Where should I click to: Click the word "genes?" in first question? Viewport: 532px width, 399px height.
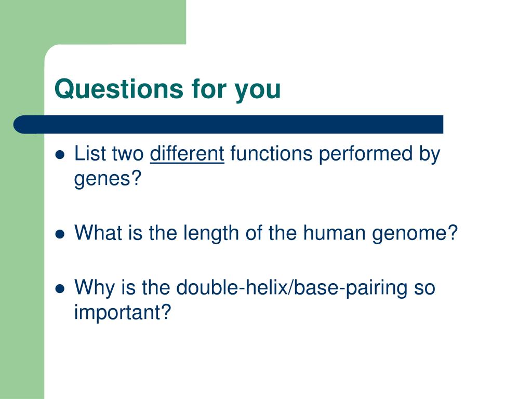click(x=108, y=179)
